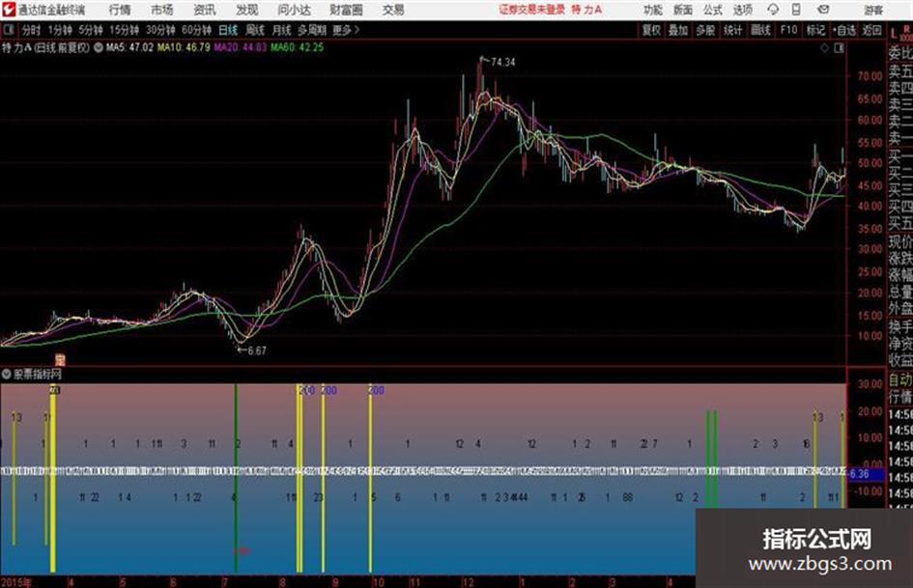Click the 返回 back button
913x588 pixels.
871,30
